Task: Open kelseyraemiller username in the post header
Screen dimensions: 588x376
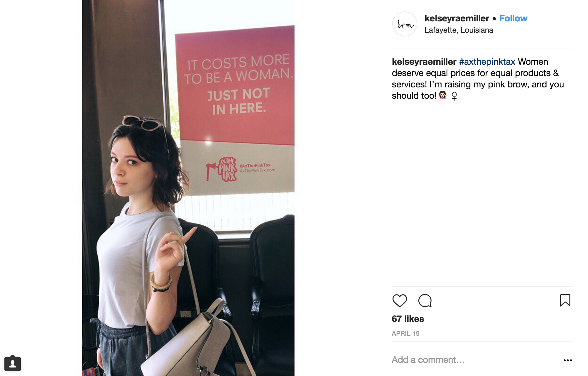Action: [x=457, y=18]
